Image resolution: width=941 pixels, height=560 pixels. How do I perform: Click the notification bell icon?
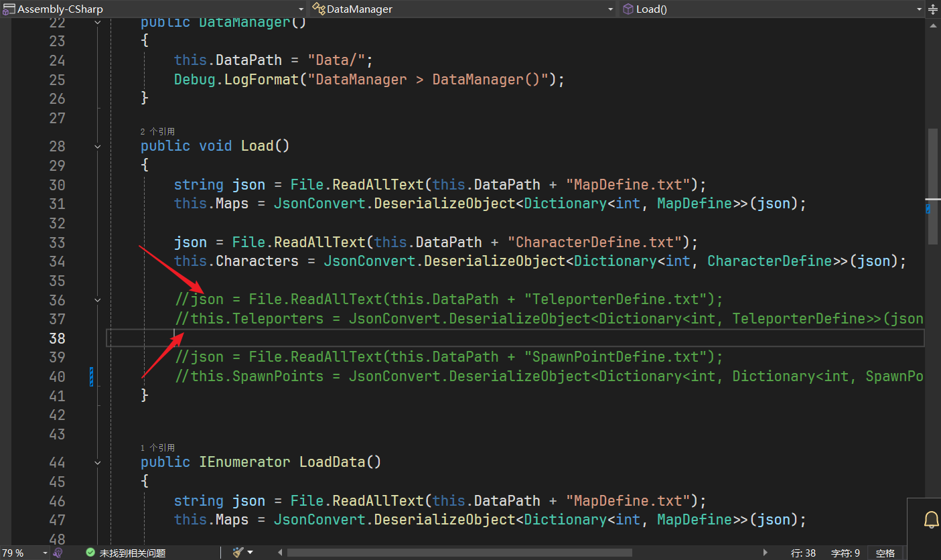coord(931,519)
